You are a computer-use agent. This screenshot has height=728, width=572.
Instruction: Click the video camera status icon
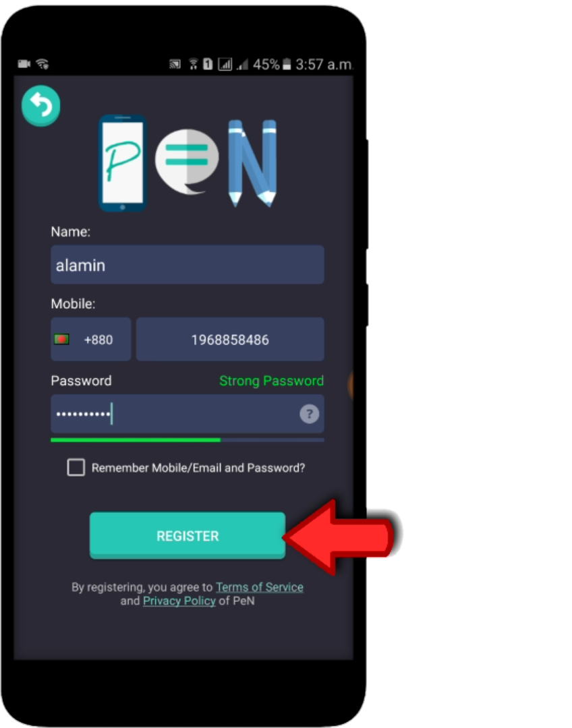24,63
